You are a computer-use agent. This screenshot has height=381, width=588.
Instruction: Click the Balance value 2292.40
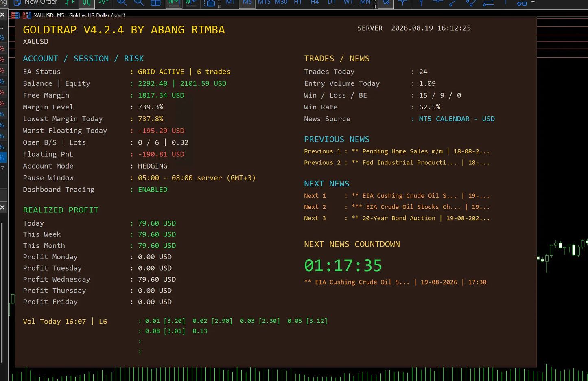coord(153,83)
